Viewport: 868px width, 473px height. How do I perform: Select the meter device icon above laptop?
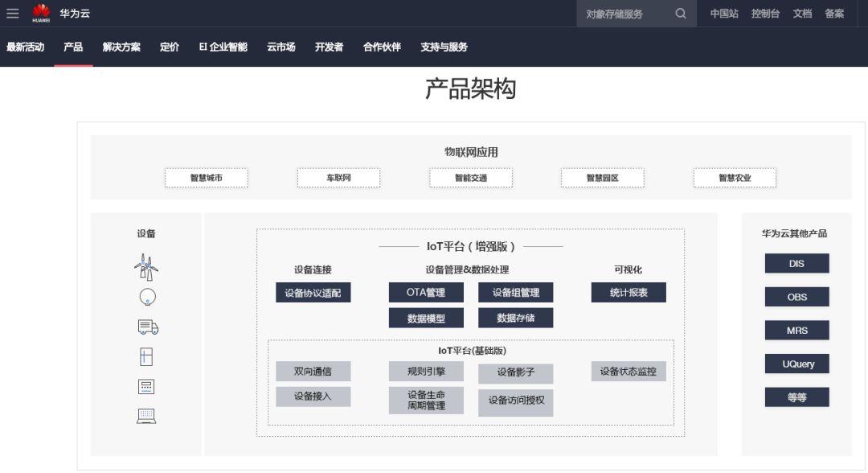point(146,387)
